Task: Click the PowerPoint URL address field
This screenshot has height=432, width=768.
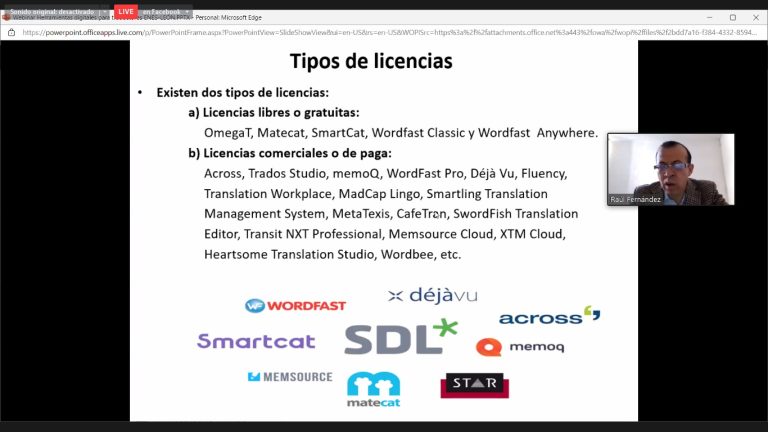Action: tap(380, 32)
